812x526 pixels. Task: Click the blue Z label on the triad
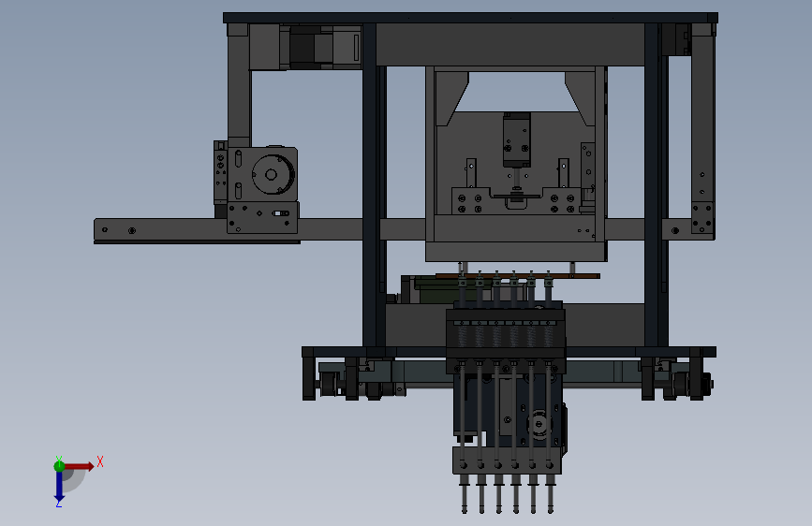pyautogui.click(x=58, y=504)
